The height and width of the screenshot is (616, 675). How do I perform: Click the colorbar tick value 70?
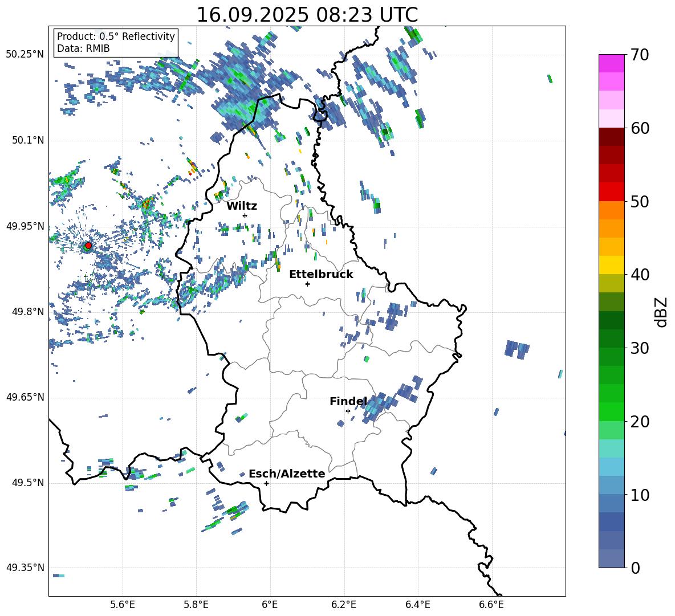tap(640, 55)
